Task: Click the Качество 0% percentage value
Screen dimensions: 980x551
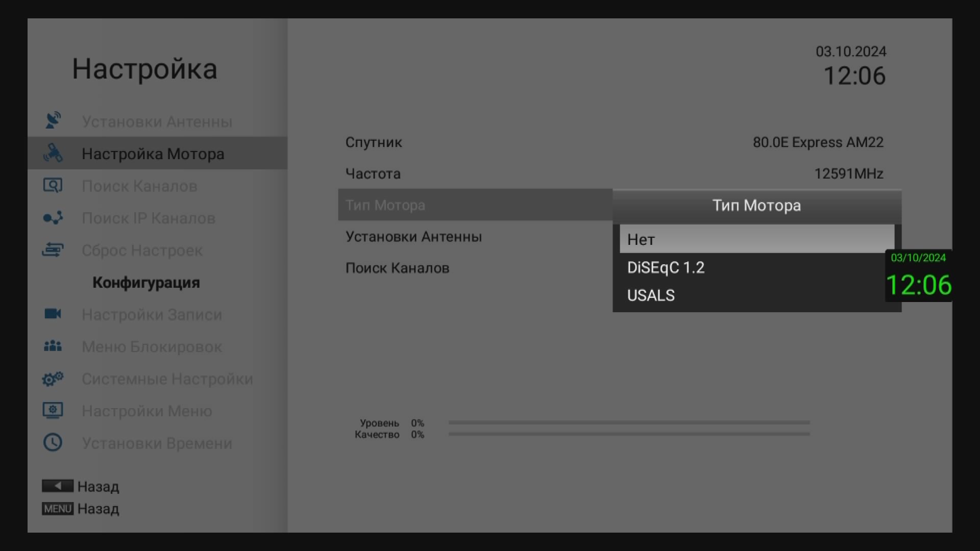Action: tap(418, 434)
